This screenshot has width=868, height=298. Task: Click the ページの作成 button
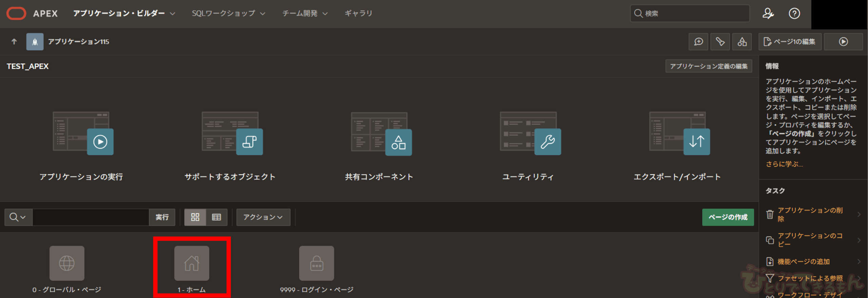pos(728,217)
